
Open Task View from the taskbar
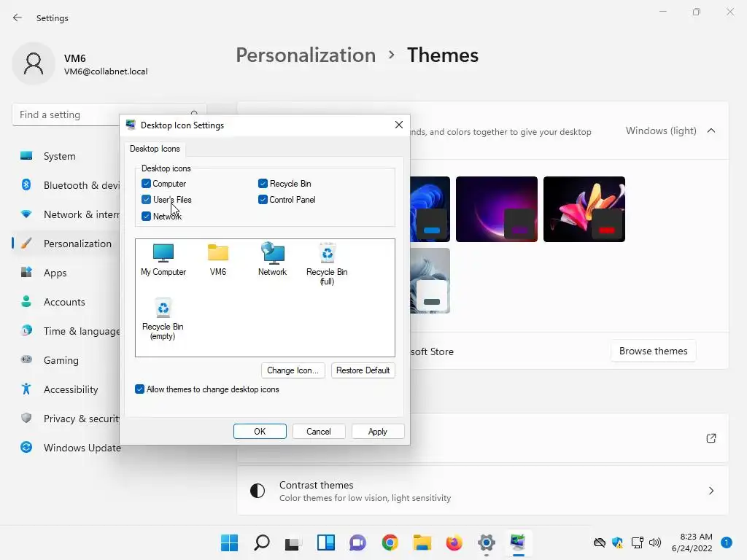pos(293,542)
